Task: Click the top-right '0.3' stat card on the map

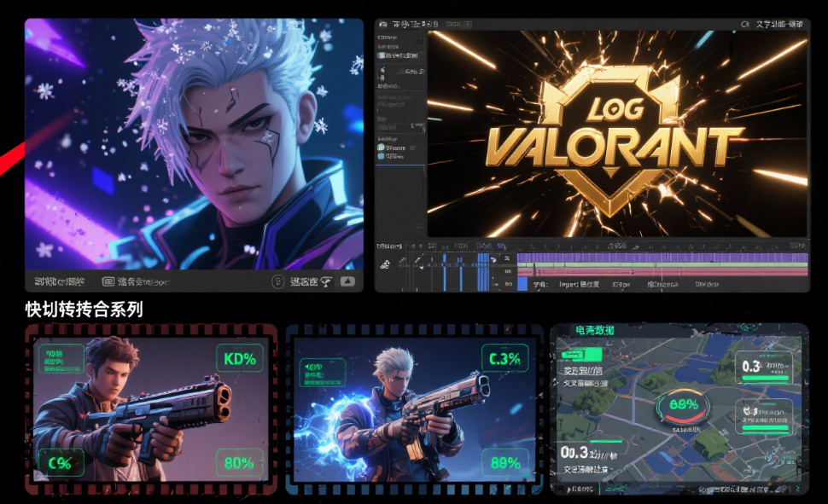Action: tap(764, 368)
